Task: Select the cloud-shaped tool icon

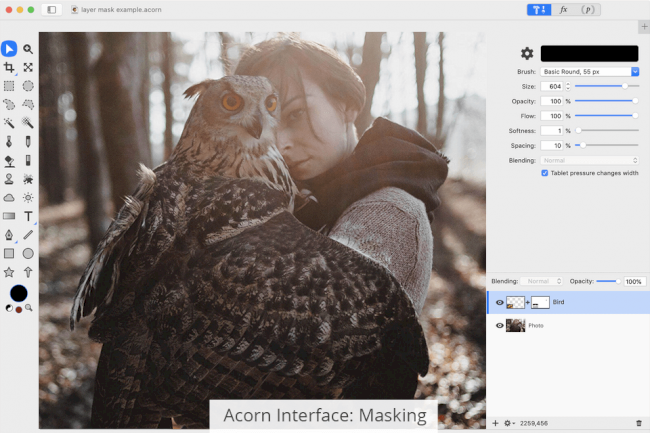Action: pyautogui.click(x=9, y=198)
